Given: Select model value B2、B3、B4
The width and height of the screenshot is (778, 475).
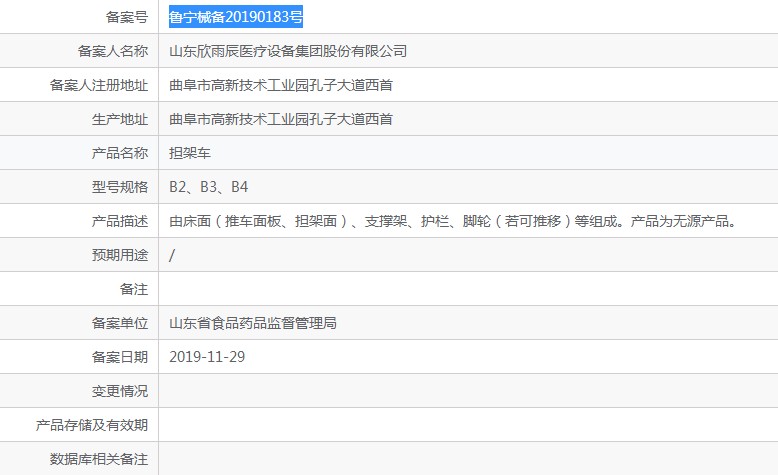Looking at the screenshot, I should 208,187.
